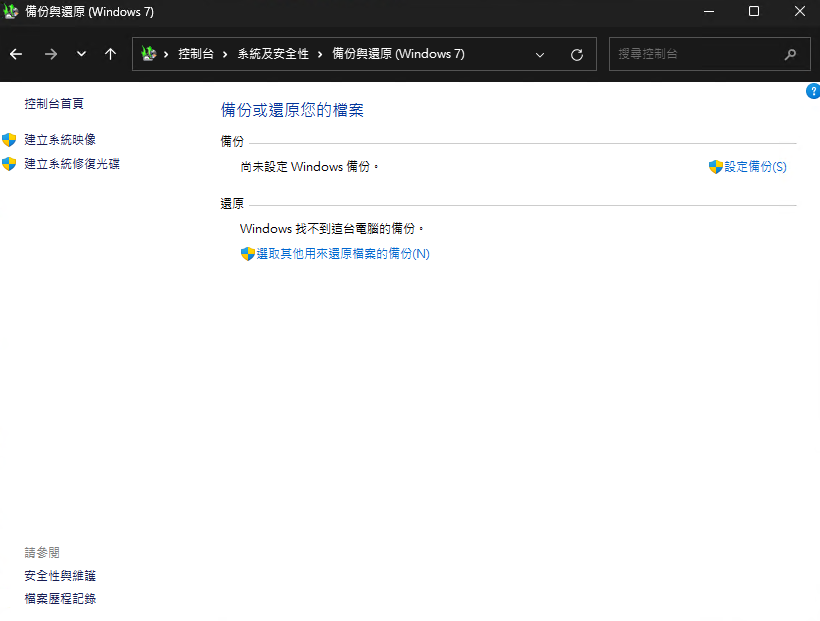This screenshot has height=621, width=820.
Task: Select text 尚未設定 Windows 備份
Action: tap(309, 167)
